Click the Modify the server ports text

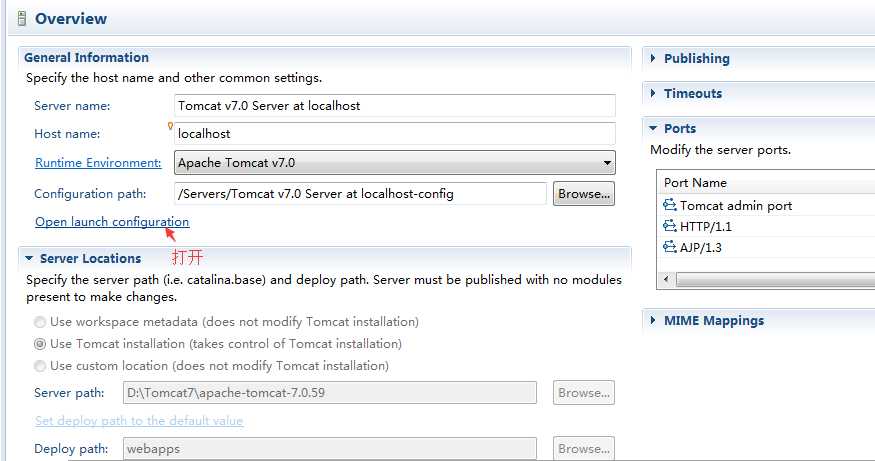(x=720, y=150)
